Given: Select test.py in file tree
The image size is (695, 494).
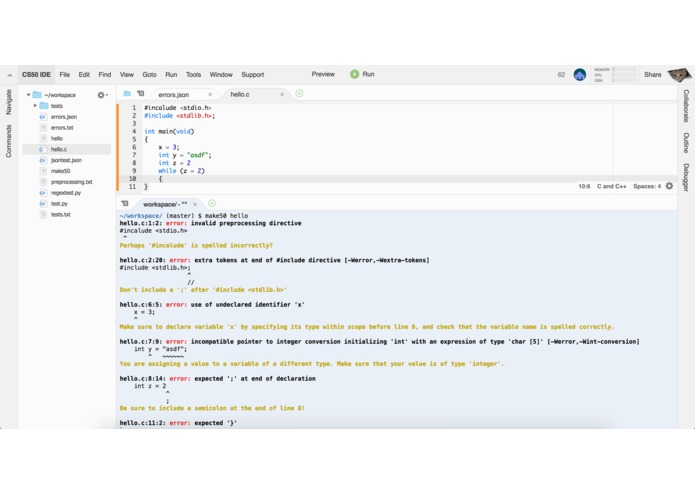Looking at the screenshot, I should [59, 204].
